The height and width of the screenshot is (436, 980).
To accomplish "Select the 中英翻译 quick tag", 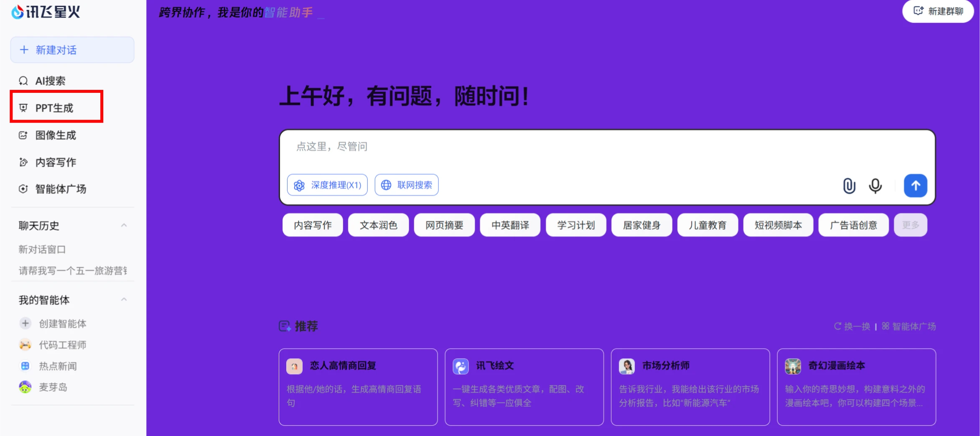I will point(510,225).
